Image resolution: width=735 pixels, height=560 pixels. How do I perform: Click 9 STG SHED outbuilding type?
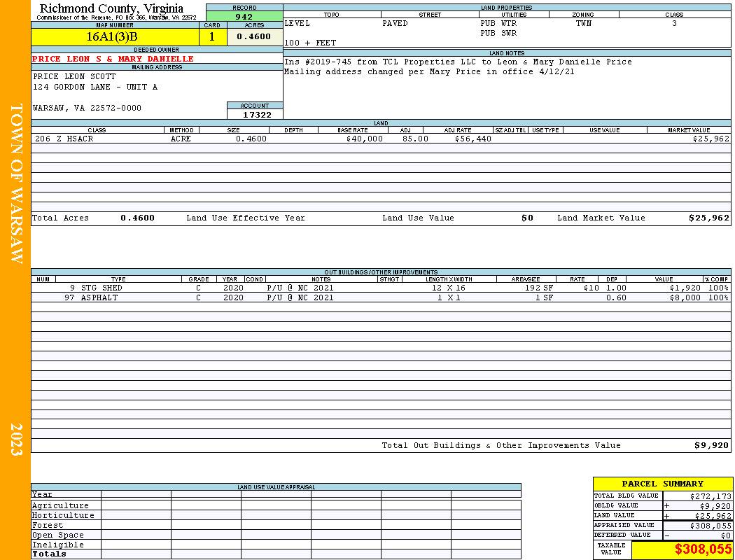96,288
